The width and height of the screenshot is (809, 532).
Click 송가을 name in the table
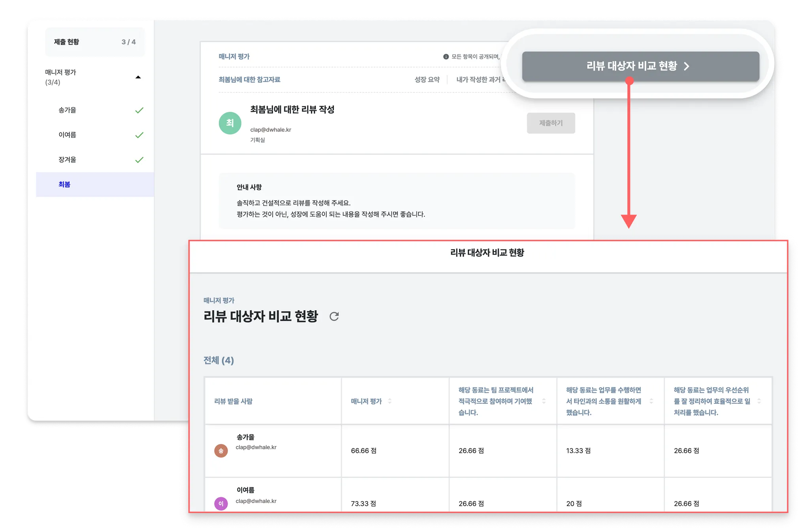coord(245,437)
